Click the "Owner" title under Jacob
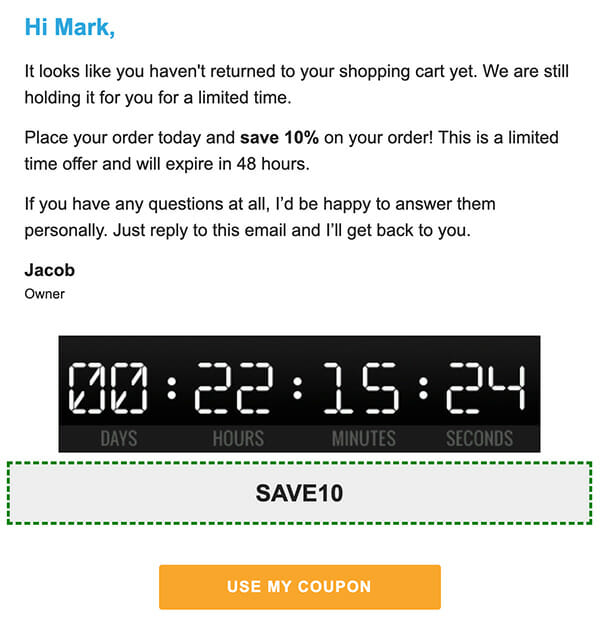Viewport: 600px width, 636px height. [44, 294]
